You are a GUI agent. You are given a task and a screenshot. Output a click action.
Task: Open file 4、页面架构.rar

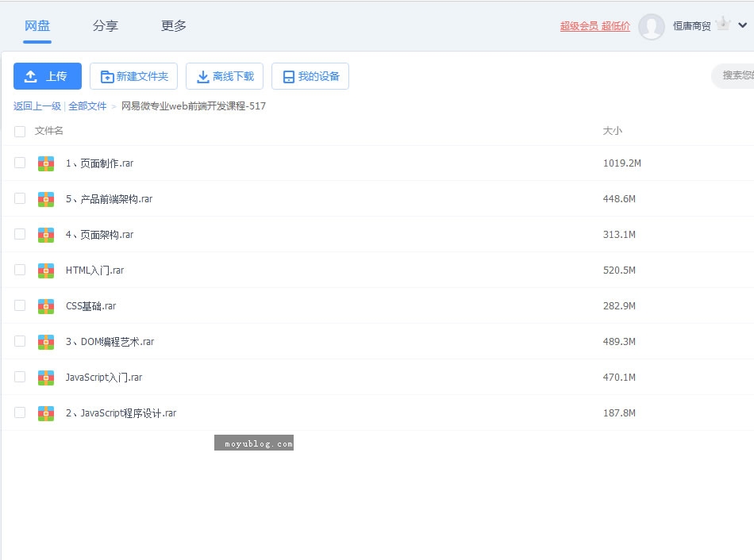(99, 235)
